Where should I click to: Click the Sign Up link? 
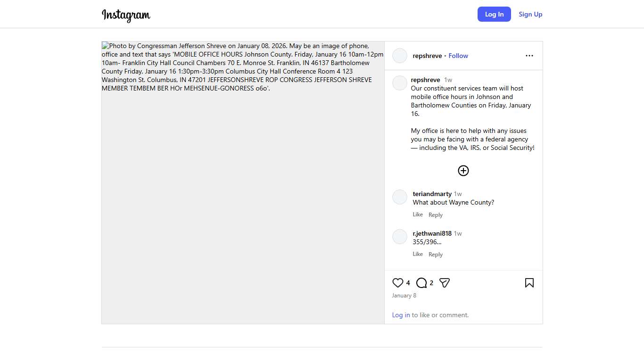point(530,14)
